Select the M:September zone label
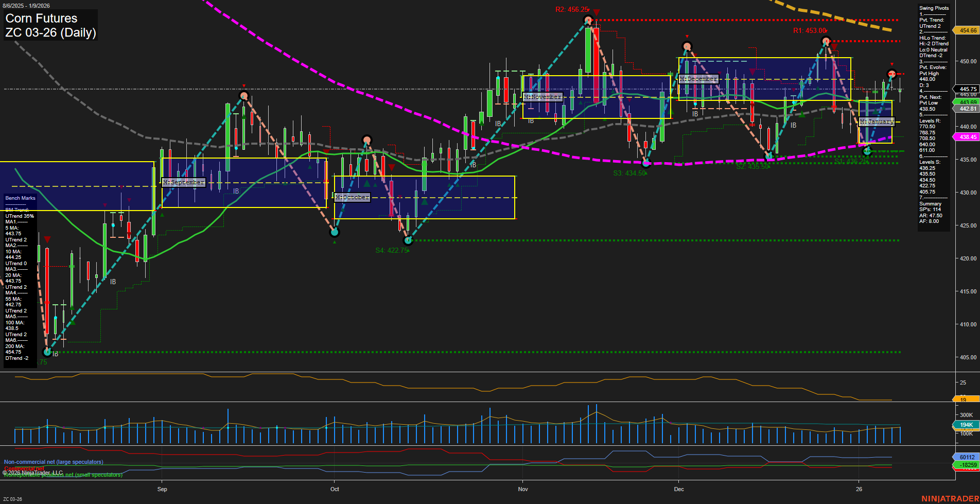 pyautogui.click(x=183, y=182)
